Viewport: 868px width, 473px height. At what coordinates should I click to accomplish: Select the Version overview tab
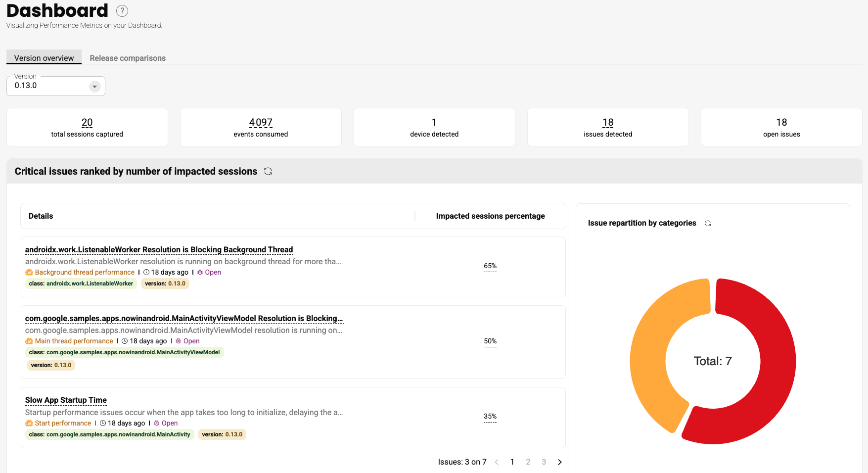click(44, 58)
